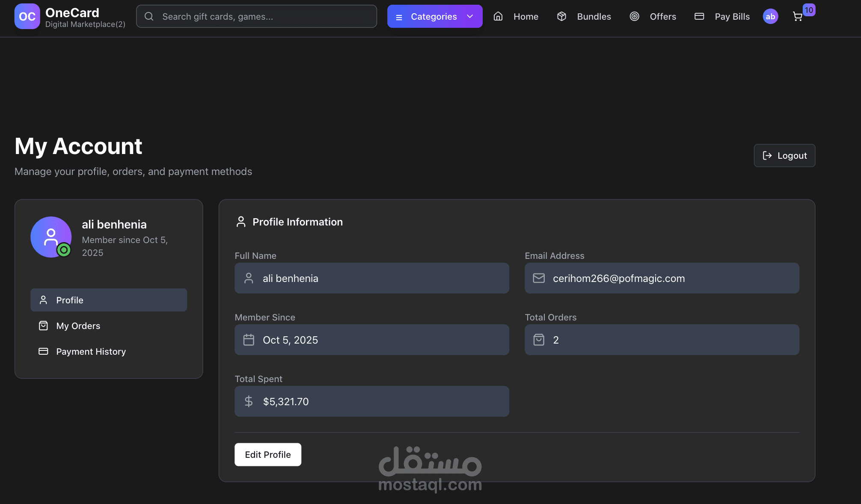
Task: Click the OC OneCard logo icon
Action: 27,16
